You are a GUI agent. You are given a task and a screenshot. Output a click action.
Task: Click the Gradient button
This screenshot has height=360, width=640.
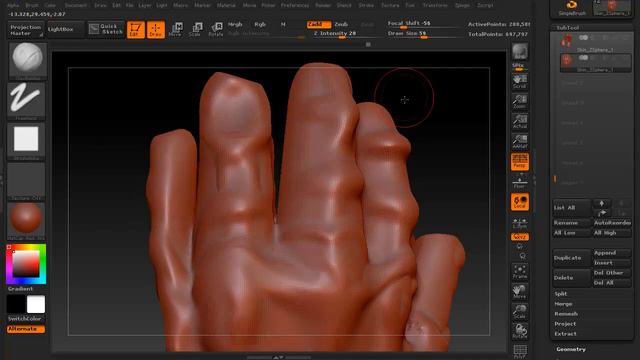(x=20, y=289)
